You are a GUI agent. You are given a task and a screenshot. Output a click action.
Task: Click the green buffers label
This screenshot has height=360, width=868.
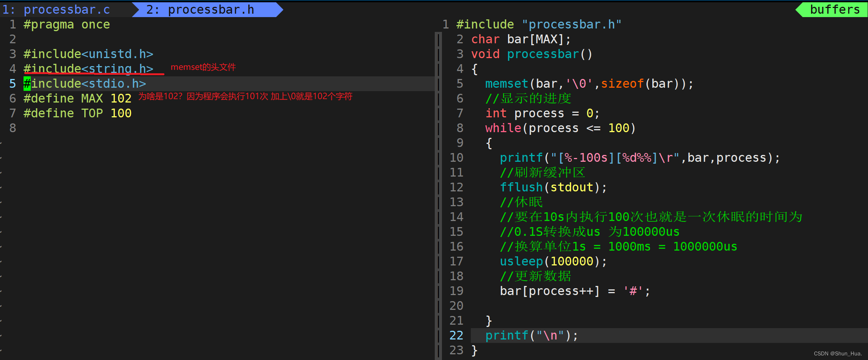point(835,9)
